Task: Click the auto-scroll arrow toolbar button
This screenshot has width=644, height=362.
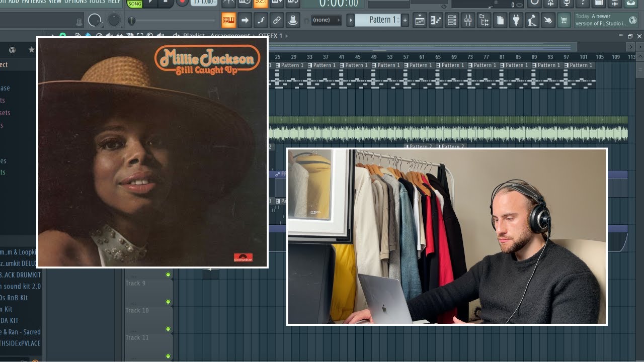Action: (x=245, y=20)
